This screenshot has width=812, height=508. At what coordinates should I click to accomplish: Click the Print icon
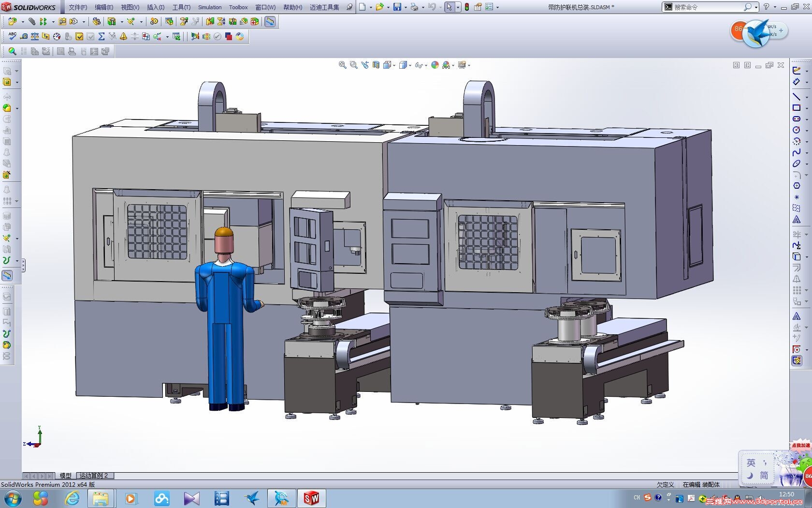tap(414, 7)
